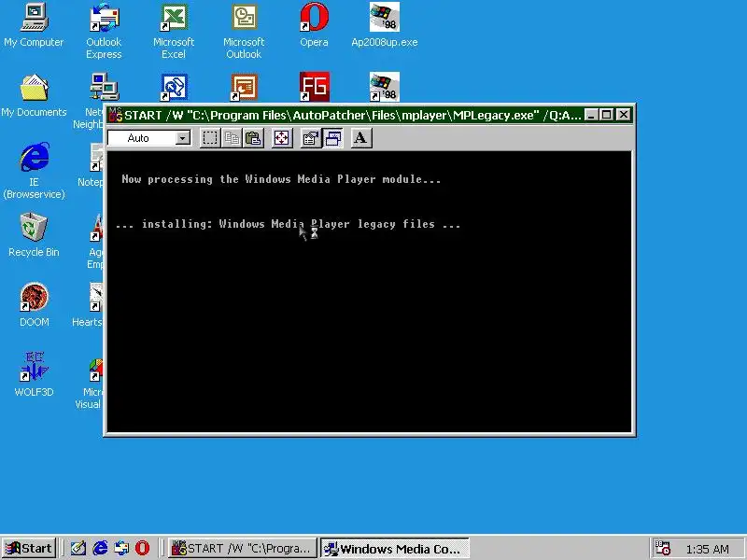
Task: Select Ap2008up.exe desktop icon
Action: [x=385, y=25]
